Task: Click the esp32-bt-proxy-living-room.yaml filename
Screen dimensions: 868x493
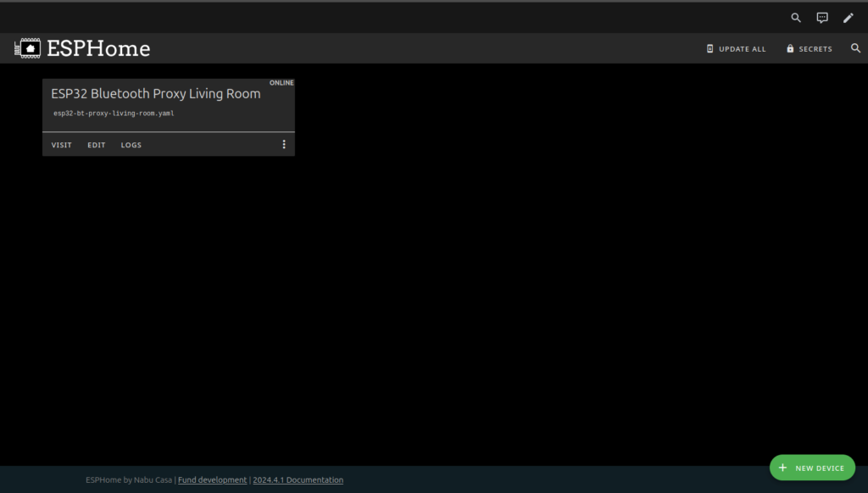Action: (x=114, y=114)
